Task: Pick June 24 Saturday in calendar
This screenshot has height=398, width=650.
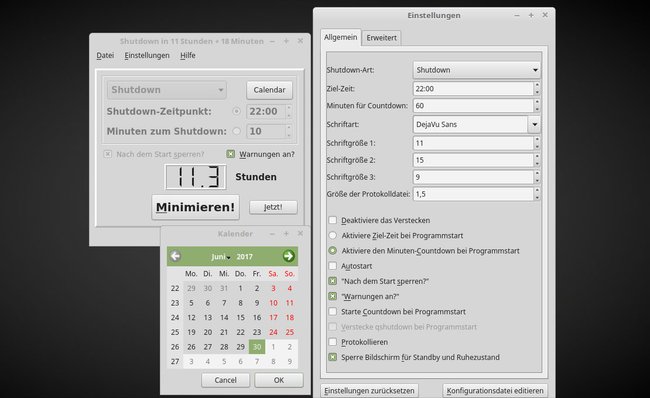Action: point(273,332)
